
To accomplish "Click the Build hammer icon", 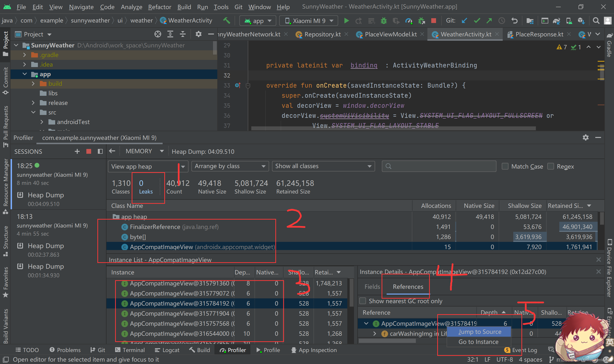I will click(226, 20).
